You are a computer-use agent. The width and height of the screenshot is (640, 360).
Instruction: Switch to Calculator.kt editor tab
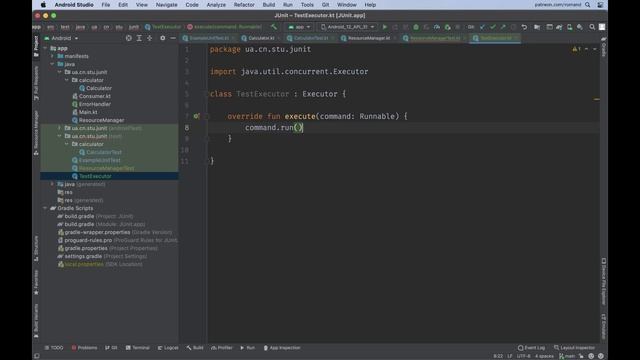pyautogui.click(x=261, y=38)
